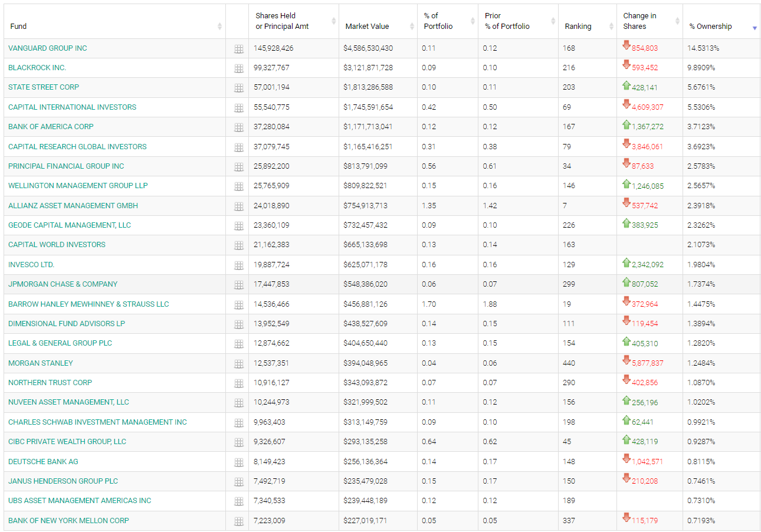Viewport: 761px width, 532px height.
Task: Open CIBC PRIVATE WEALTH GROUP link
Action: (67, 442)
